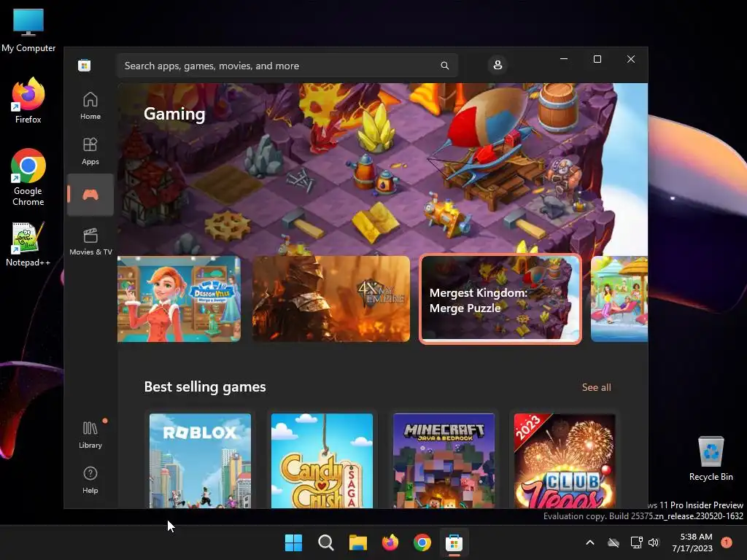The width and height of the screenshot is (747, 560).
Task: Open the clock showing 5:38 AM
Action: tap(692, 542)
